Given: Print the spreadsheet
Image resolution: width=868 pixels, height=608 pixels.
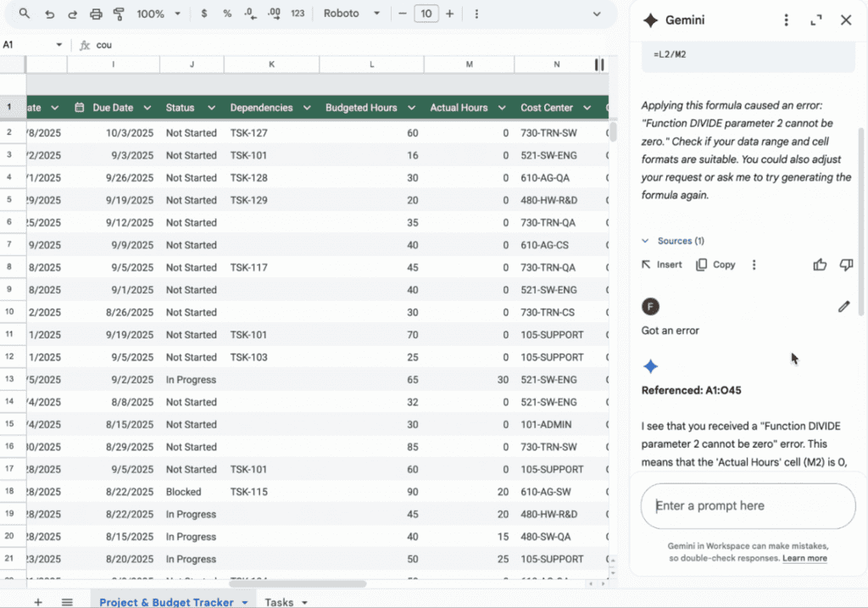Looking at the screenshot, I should 96,14.
